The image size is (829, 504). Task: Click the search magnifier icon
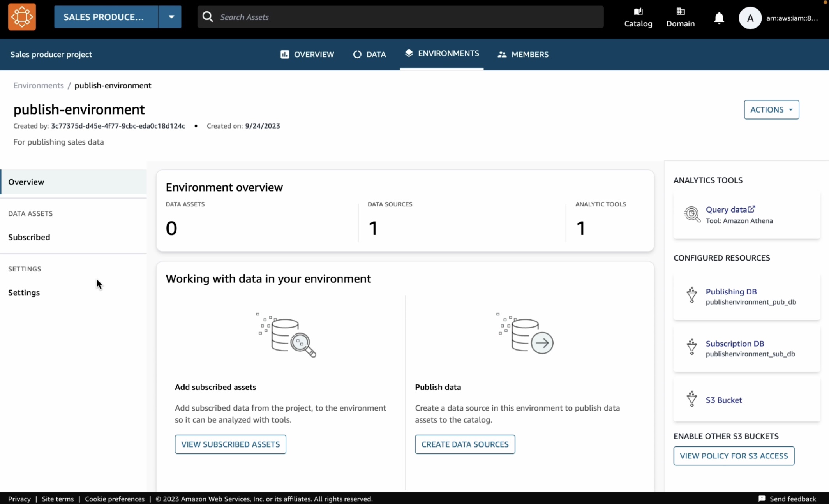coord(208,17)
